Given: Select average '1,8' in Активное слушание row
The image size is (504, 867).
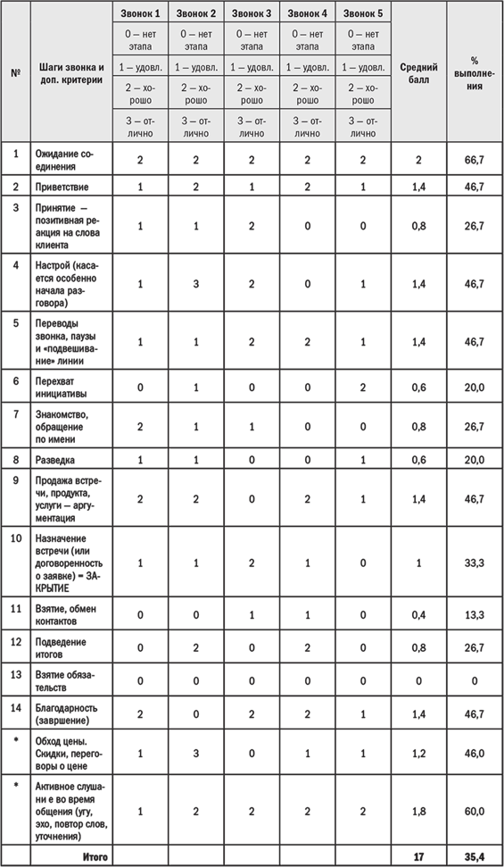Looking at the screenshot, I should click(x=419, y=812).
